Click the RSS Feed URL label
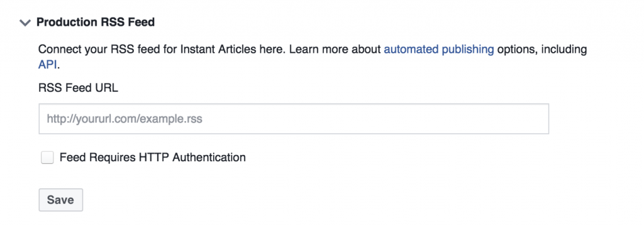This screenshot has width=644, height=226. click(78, 88)
